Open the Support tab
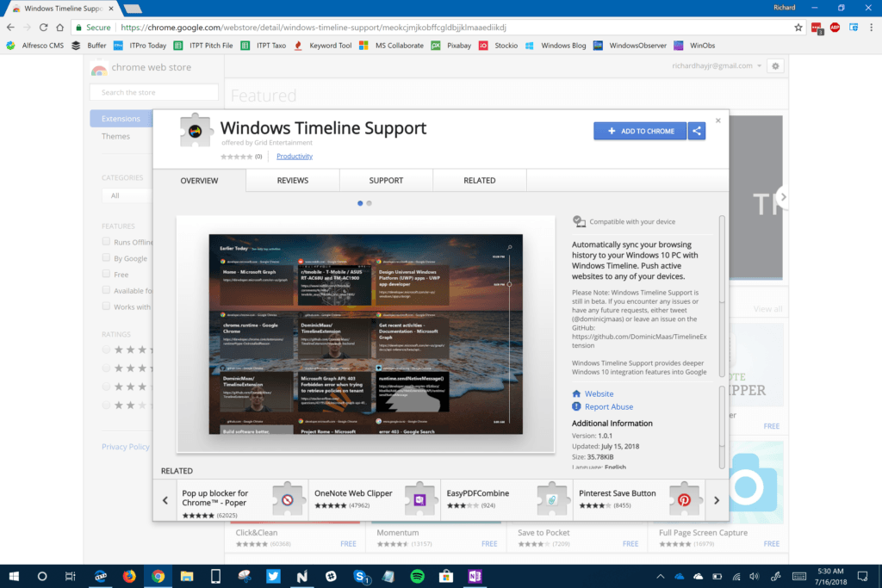The height and width of the screenshot is (588, 882). click(x=386, y=180)
